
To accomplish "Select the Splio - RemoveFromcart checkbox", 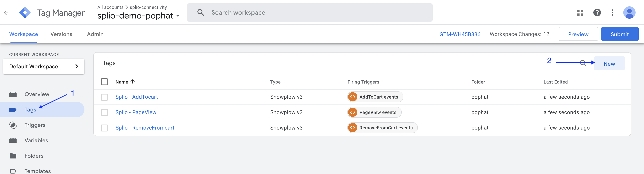I will point(104,128).
